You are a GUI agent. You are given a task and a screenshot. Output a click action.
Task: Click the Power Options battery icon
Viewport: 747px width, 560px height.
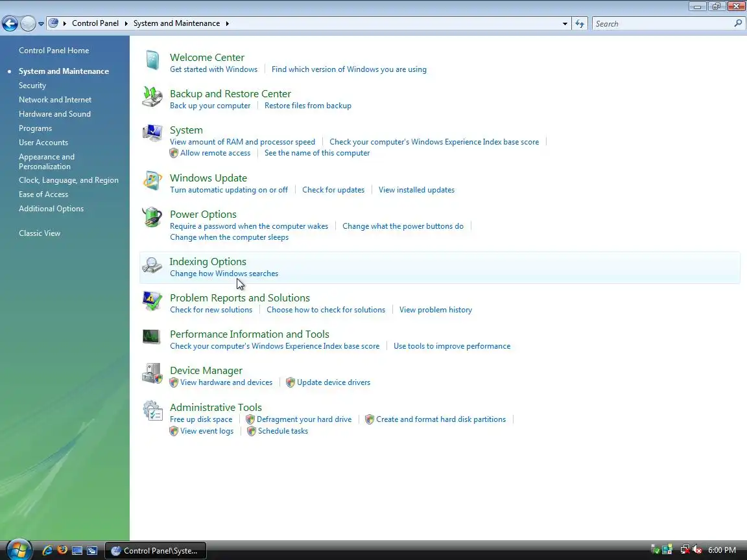coord(152,217)
